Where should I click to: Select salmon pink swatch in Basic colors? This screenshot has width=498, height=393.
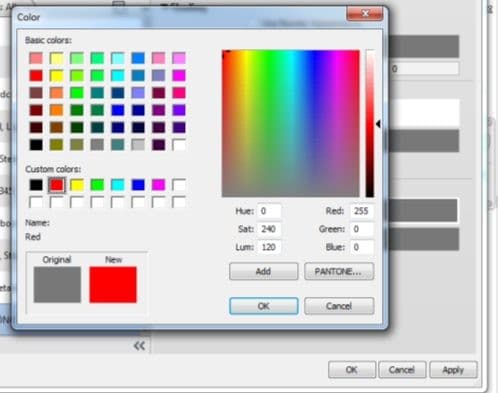tap(36, 58)
